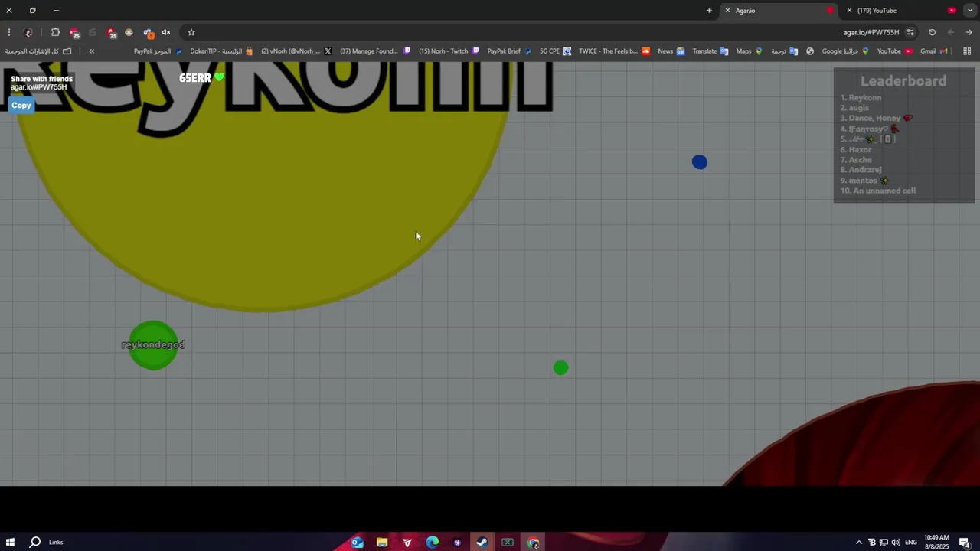Bookmark this page with the star
Screen dimensions: 980x551
(191, 32)
